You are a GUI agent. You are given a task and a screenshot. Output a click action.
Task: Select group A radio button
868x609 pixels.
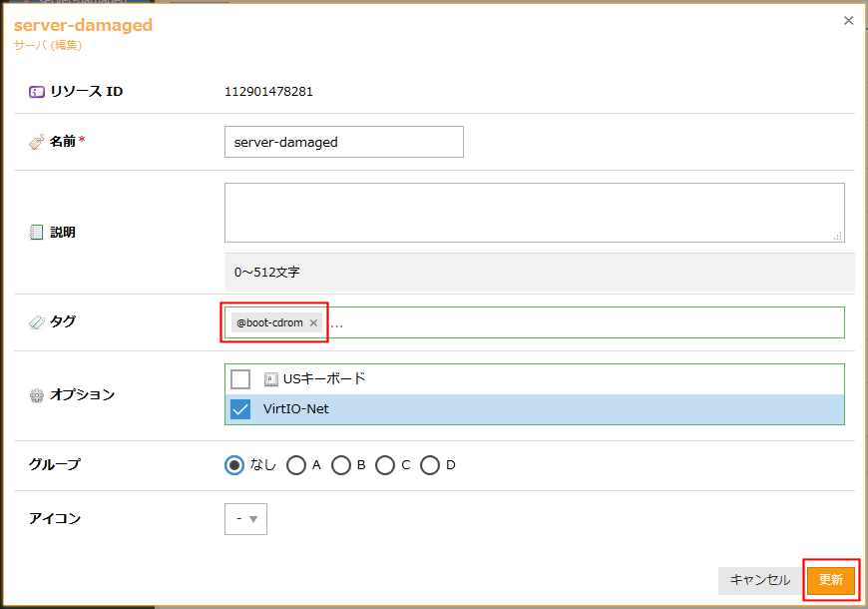click(296, 465)
